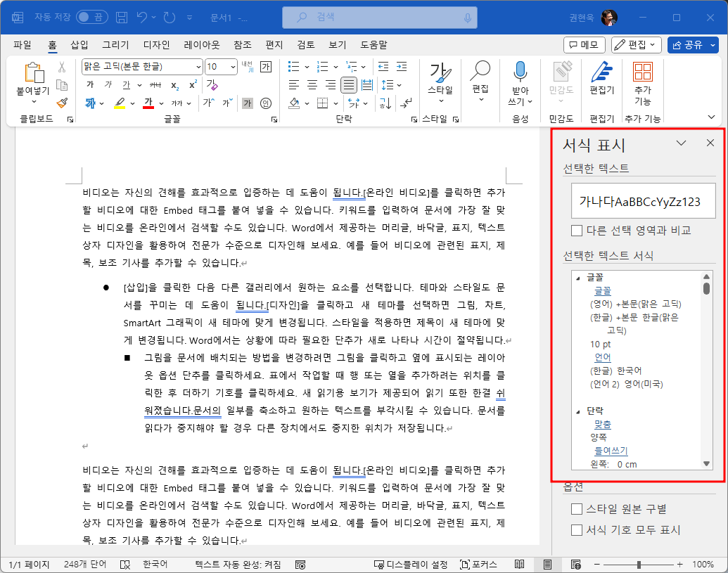This screenshot has height=573, width=728.
Task: Click the yellow text highlight color button
Action: (120, 103)
